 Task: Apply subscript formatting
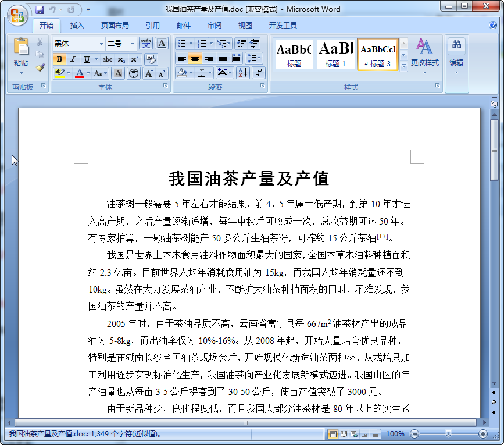(x=121, y=60)
